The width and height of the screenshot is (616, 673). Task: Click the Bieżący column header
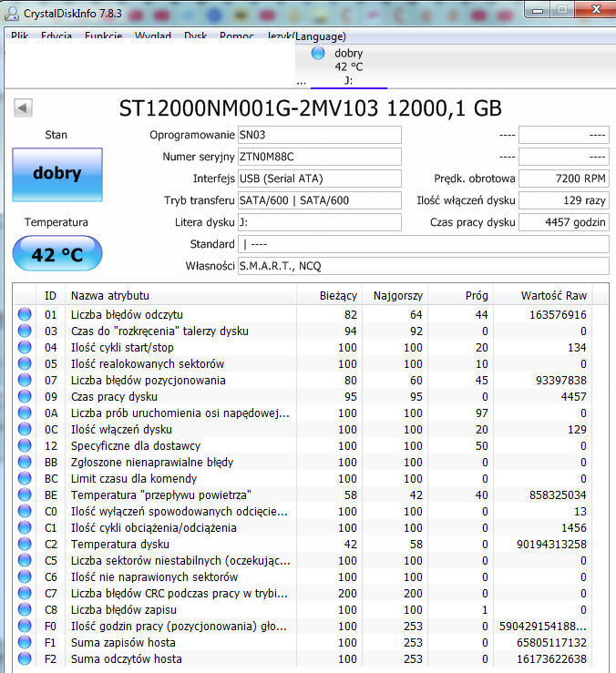coord(330,296)
